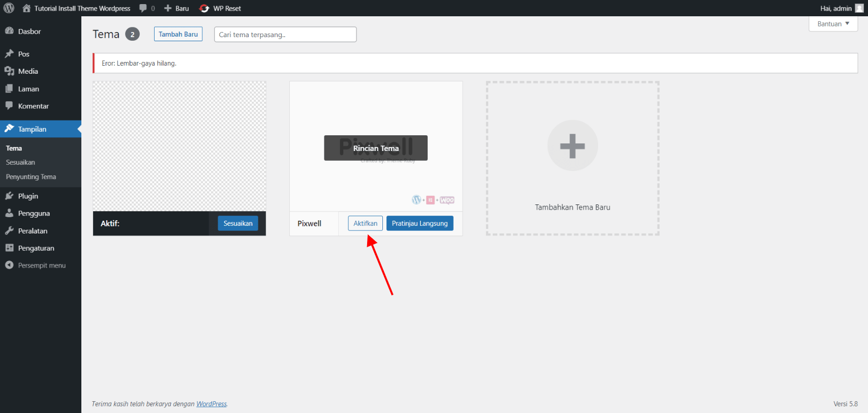This screenshot has height=413, width=868.
Task: Follow the WordPress footer link
Action: click(212, 404)
